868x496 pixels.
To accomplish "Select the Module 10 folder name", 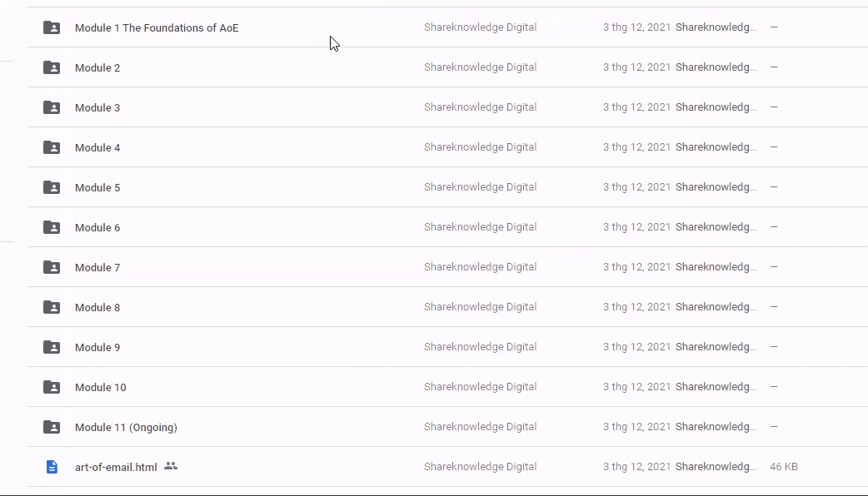I will 101,388.
